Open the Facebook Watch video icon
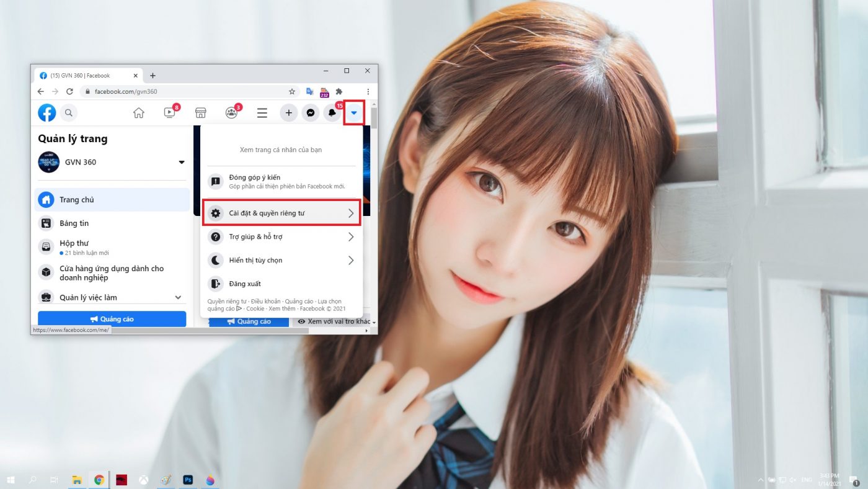This screenshot has width=868, height=489. point(169,113)
